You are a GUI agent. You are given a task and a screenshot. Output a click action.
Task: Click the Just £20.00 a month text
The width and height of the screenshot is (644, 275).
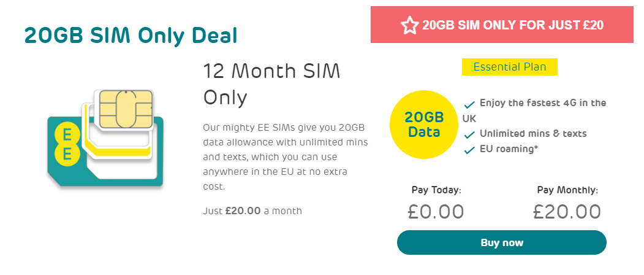pyautogui.click(x=252, y=211)
